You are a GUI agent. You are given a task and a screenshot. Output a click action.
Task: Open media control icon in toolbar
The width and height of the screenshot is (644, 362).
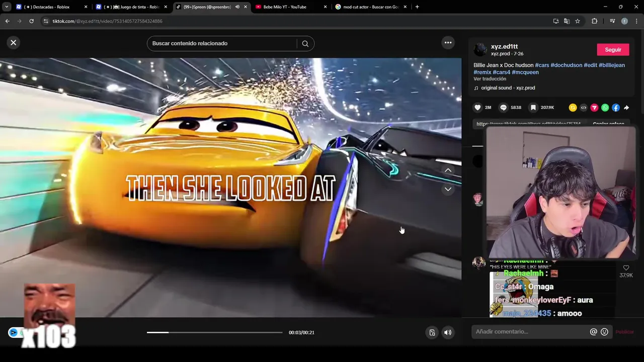point(612,21)
